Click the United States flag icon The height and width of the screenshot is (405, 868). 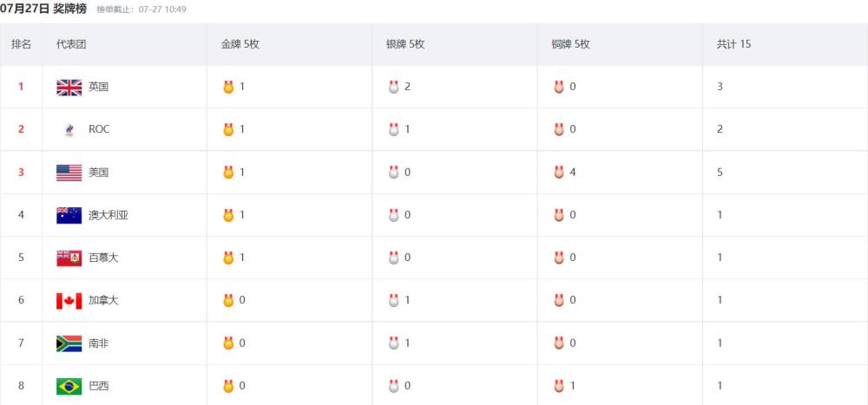69,173
